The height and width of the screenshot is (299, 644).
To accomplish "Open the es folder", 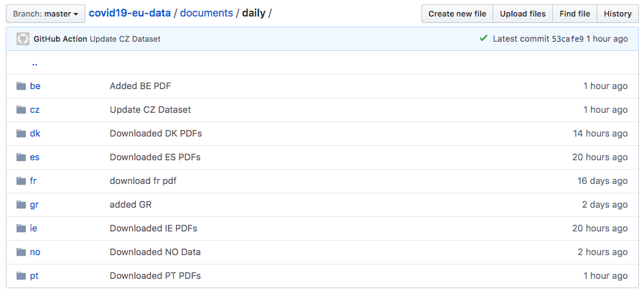I will (34, 157).
